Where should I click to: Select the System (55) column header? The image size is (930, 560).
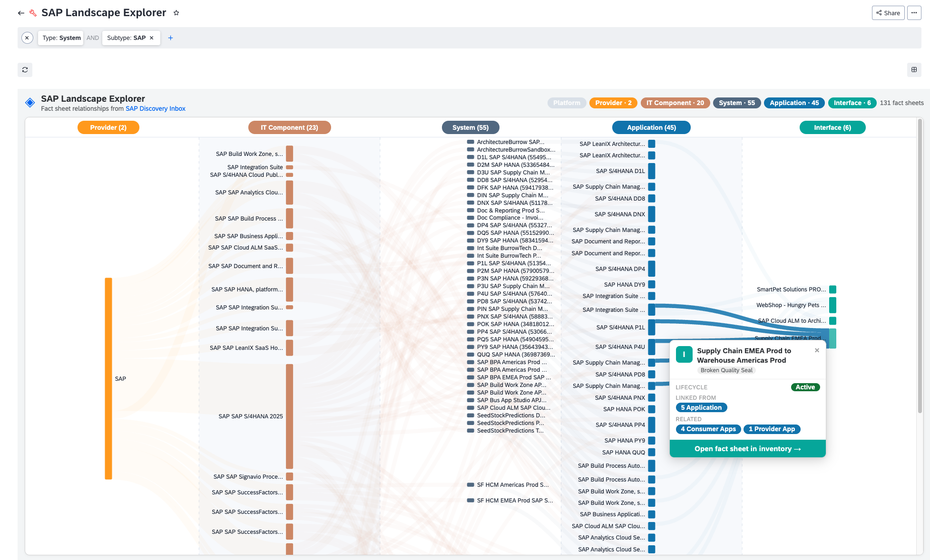coord(470,127)
